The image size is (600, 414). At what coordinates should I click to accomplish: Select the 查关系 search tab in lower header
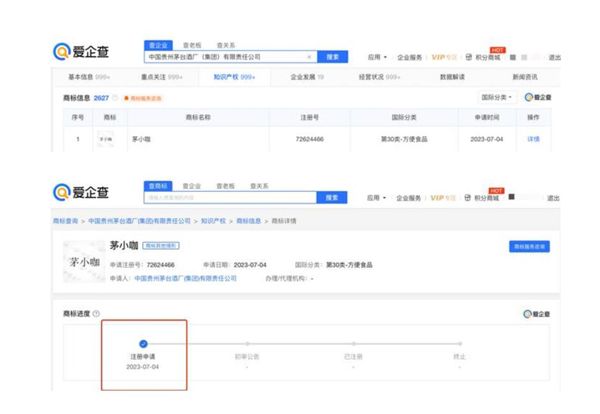tap(259, 186)
